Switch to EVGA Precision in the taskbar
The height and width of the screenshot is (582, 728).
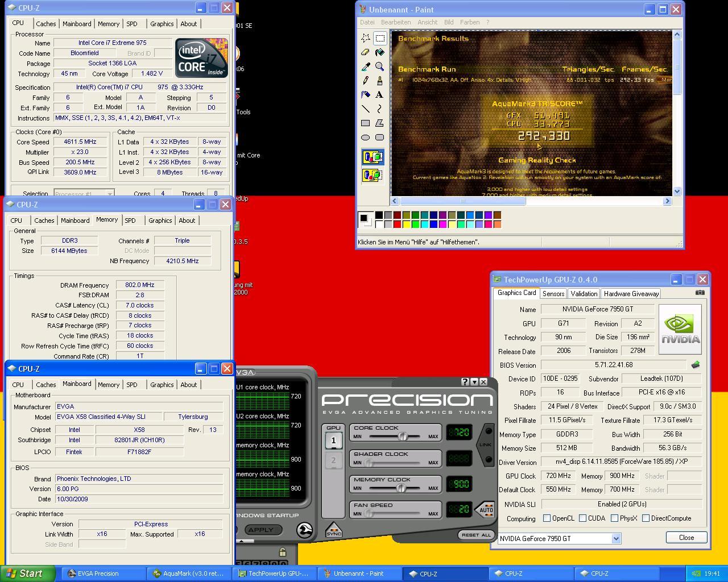(x=102, y=573)
